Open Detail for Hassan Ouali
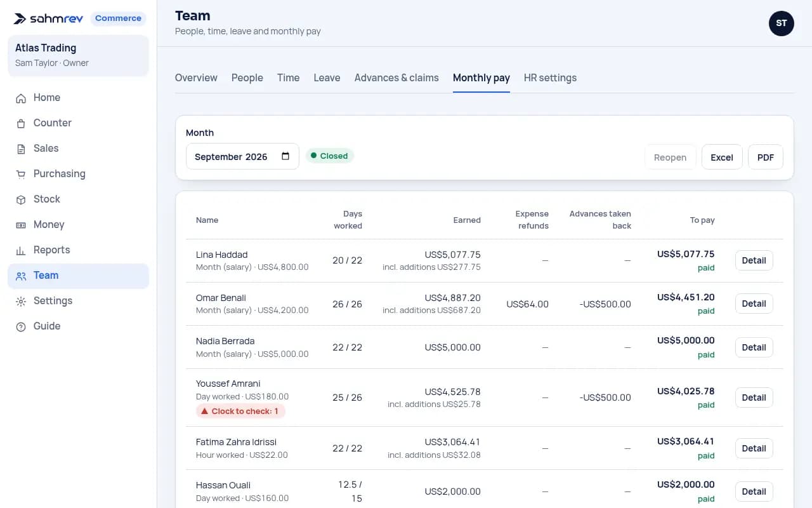812x508 pixels. tap(754, 491)
